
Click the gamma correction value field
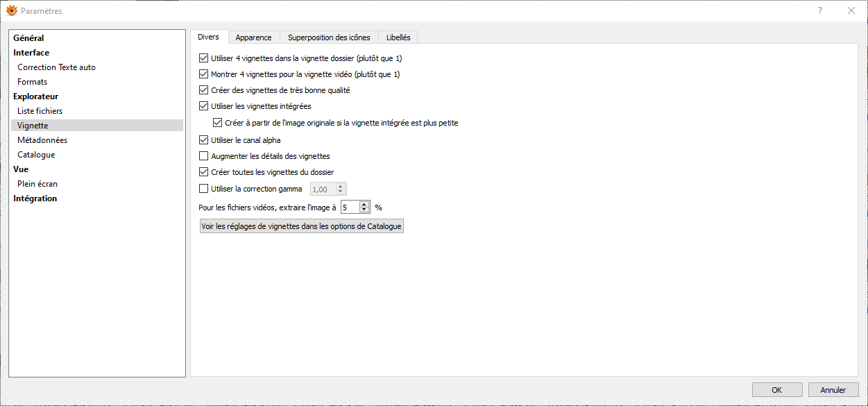click(x=323, y=189)
